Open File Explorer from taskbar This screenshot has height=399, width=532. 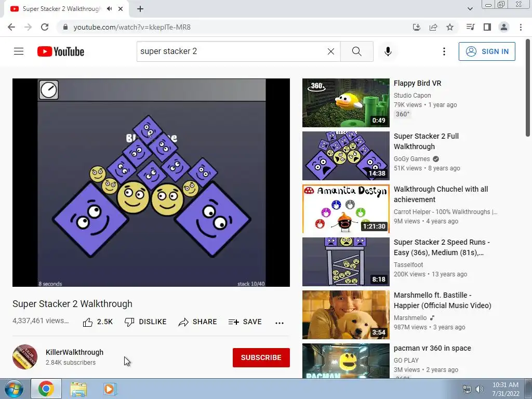click(78, 389)
